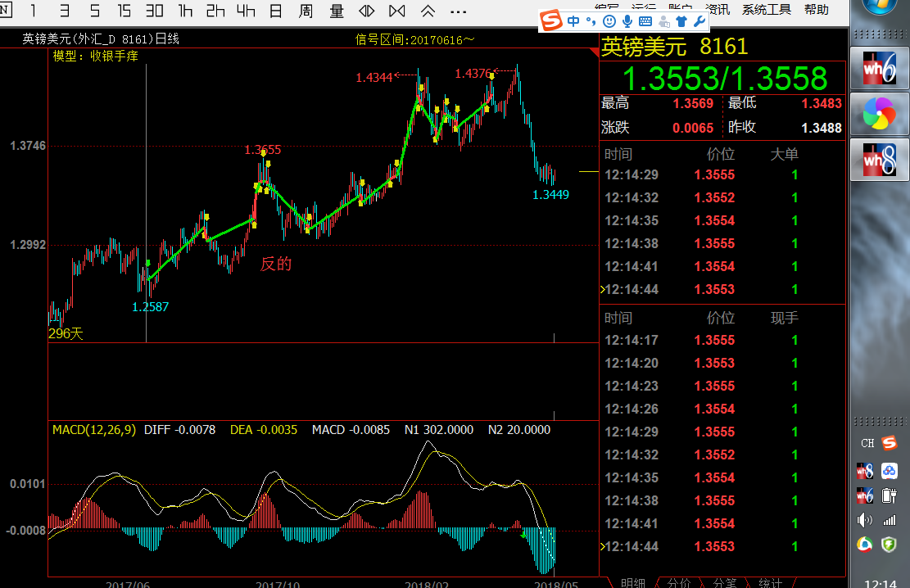The image size is (910, 588).
Task: Open the 分笔 tab
Action: [724, 582]
